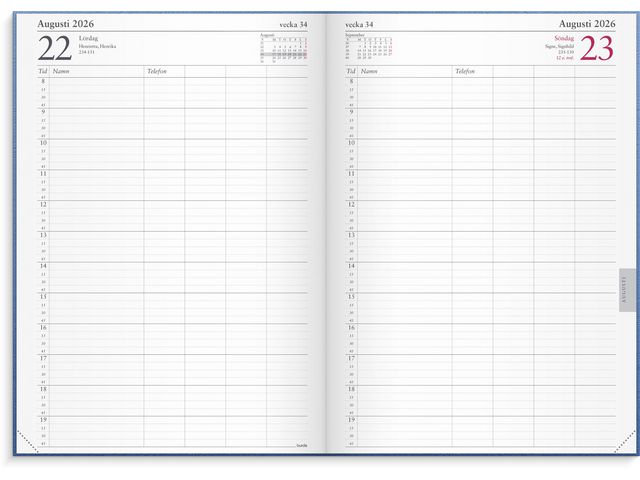The width and height of the screenshot is (640, 480).
Task: Select the Augusti mini calendar on left page
Action: coord(283,47)
